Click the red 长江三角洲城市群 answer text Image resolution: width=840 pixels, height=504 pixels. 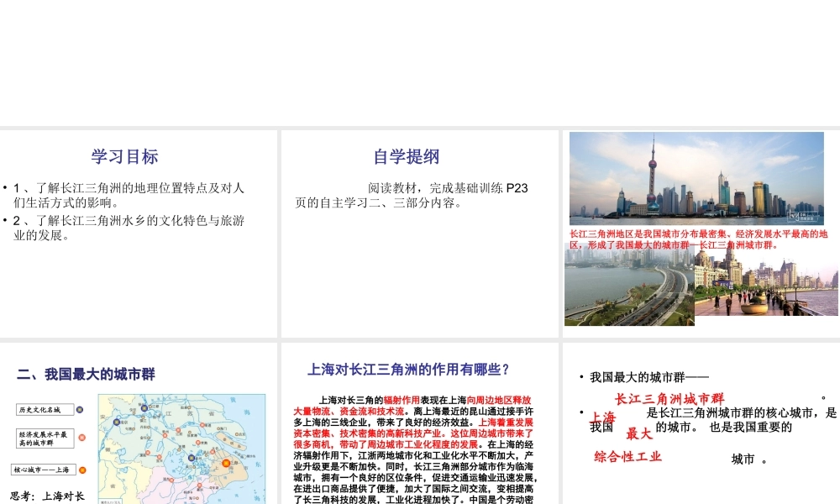click(669, 398)
